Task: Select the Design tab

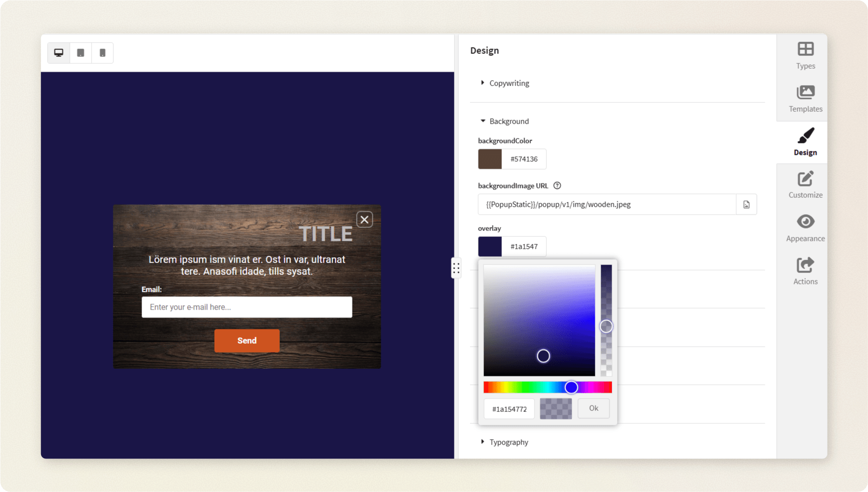Action: coord(805,142)
